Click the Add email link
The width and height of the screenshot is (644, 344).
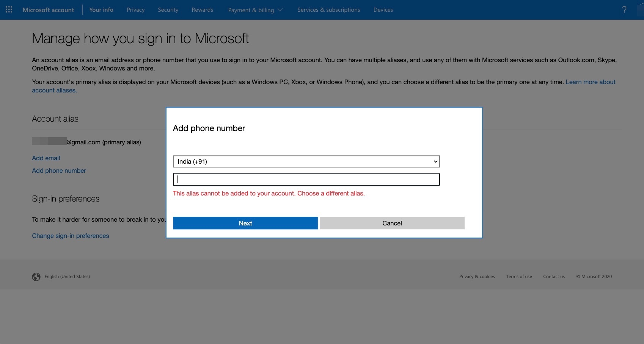click(x=46, y=158)
